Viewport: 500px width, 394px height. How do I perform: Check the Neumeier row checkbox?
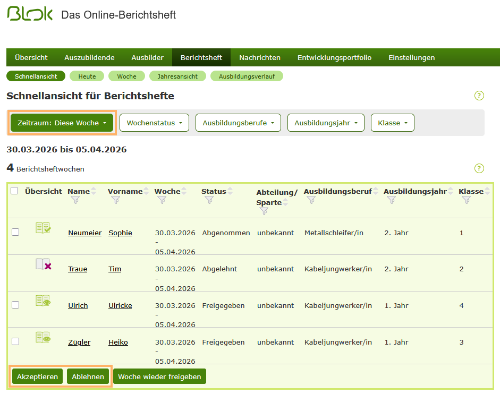point(15,232)
